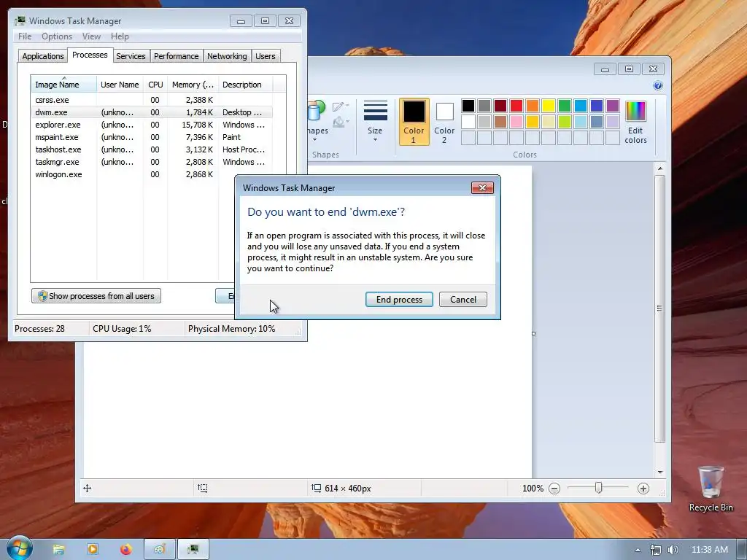Pick the pink color swatch
This screenshot has width=747, height=560.
click(x=516, y=122)
